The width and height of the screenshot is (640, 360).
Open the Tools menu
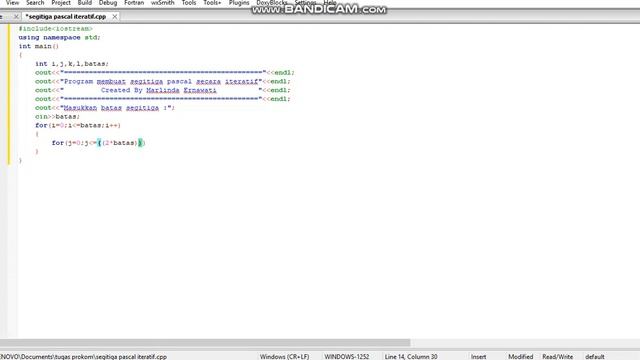pyautogui.click(x=189, y=3)
